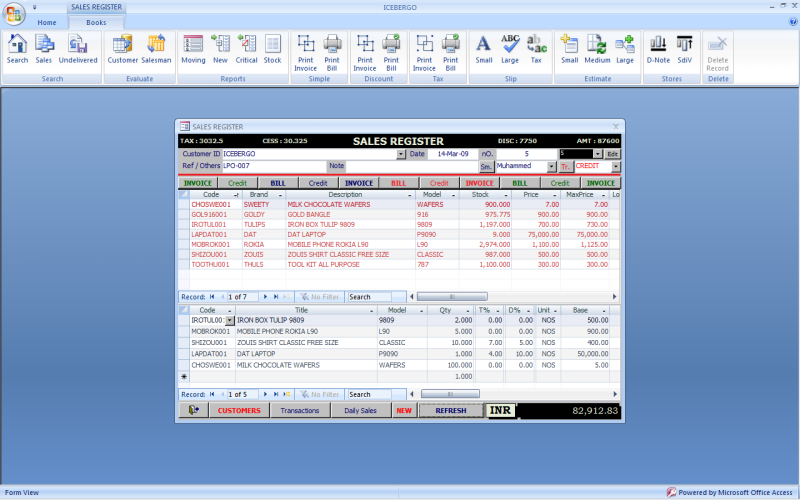Open Customer evaluate icon
Image resolution: width=800 pixels, height=500 pixels.
coord(122,49)
